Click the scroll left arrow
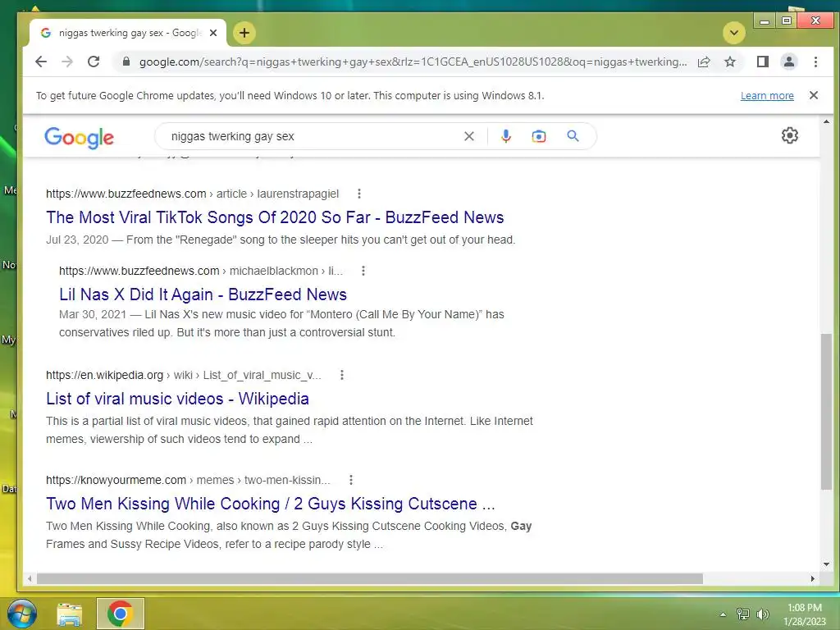Image resolution: width=840 pixels, height=630 pixels. pos(30,578)
